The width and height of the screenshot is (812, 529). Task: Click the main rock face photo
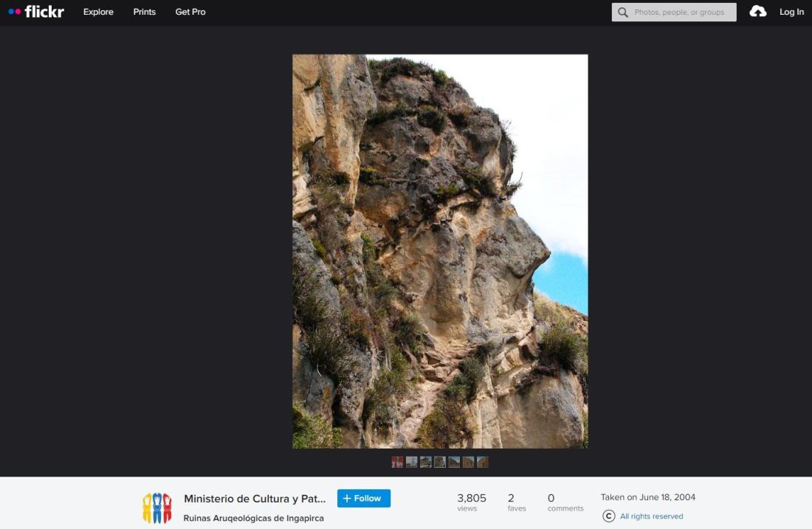(440, 251)
